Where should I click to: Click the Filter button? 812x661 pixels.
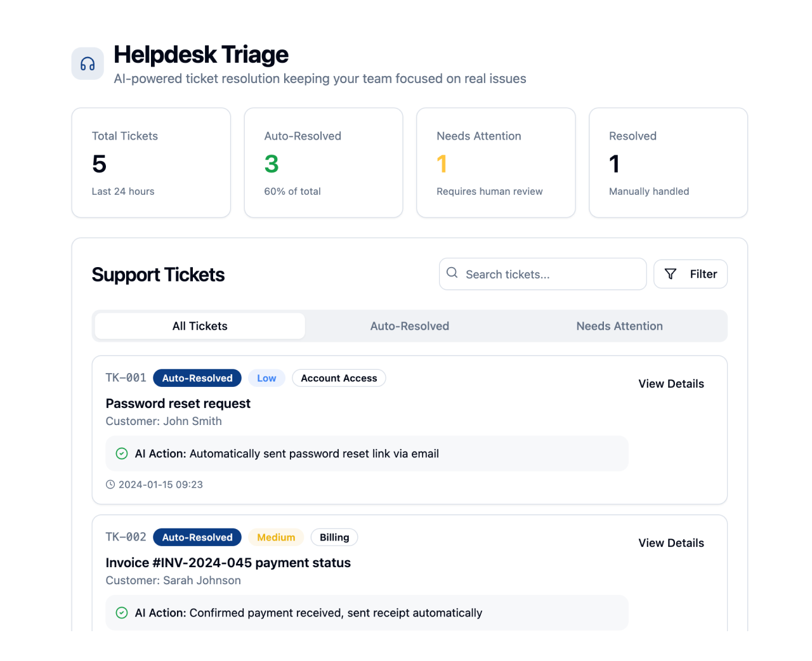click(690, 274)
